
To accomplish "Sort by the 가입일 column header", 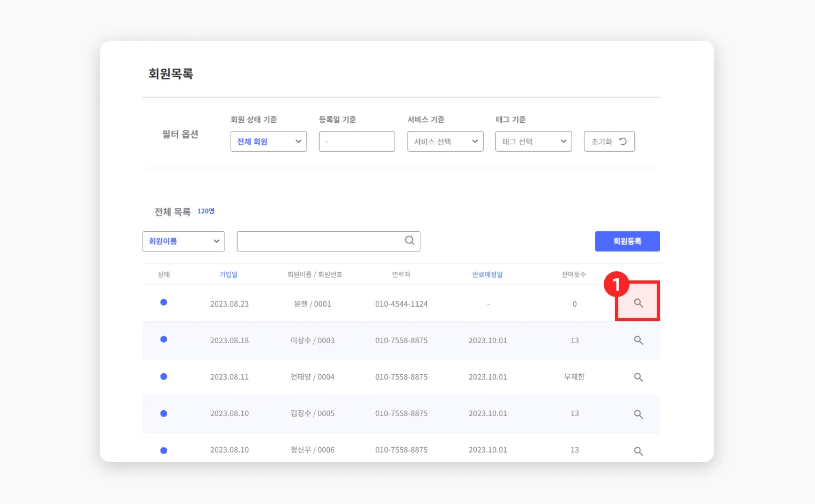I will coord(228,275).
